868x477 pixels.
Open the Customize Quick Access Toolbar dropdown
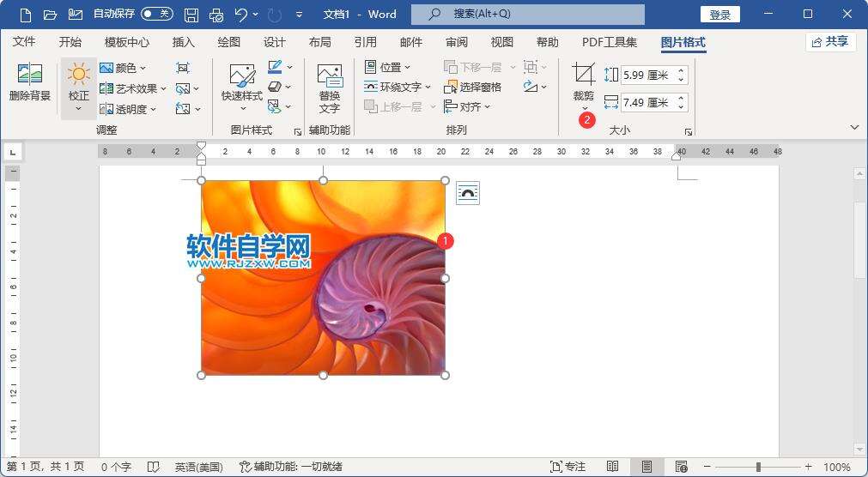pos(300,15)
